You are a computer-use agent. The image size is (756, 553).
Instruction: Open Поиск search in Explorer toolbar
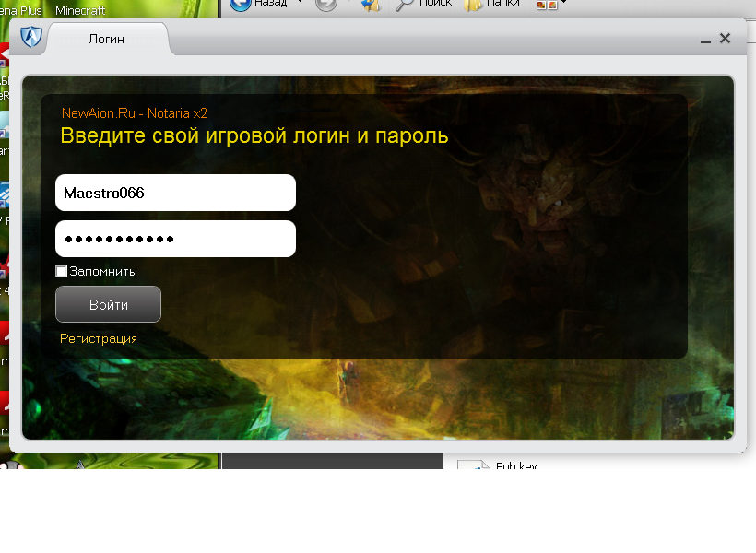424,4
